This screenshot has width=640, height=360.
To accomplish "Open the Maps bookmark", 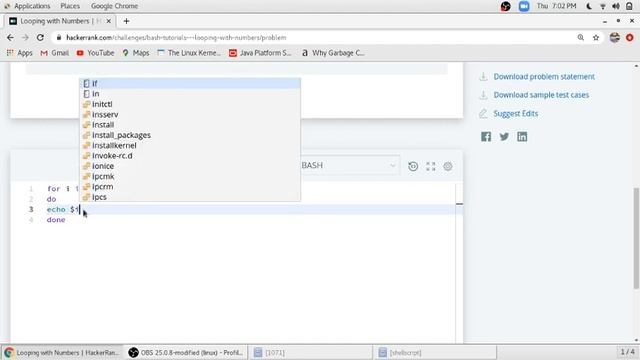I will [136, 53].
